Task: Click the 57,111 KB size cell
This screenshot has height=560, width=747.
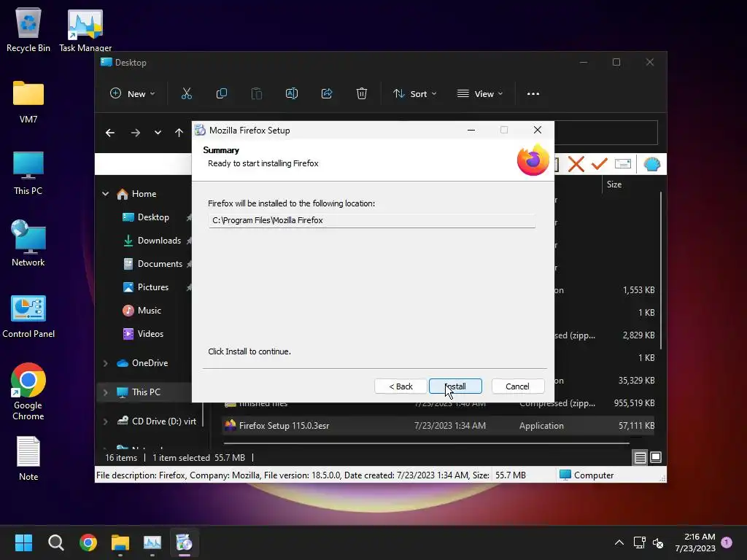Action: [636, 426]
